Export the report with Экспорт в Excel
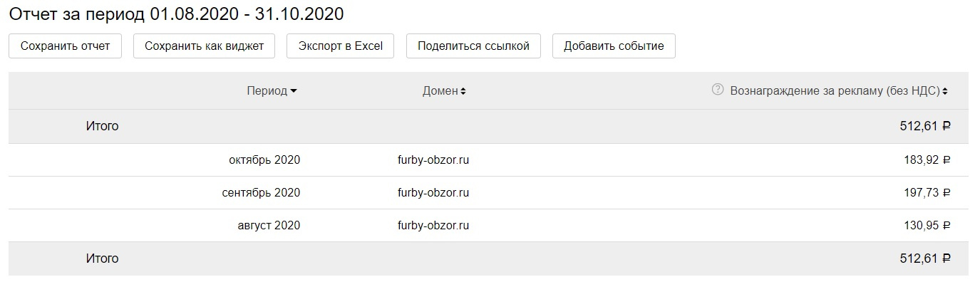Viewport: 980px width, 282px height. [x=341, y=46]
